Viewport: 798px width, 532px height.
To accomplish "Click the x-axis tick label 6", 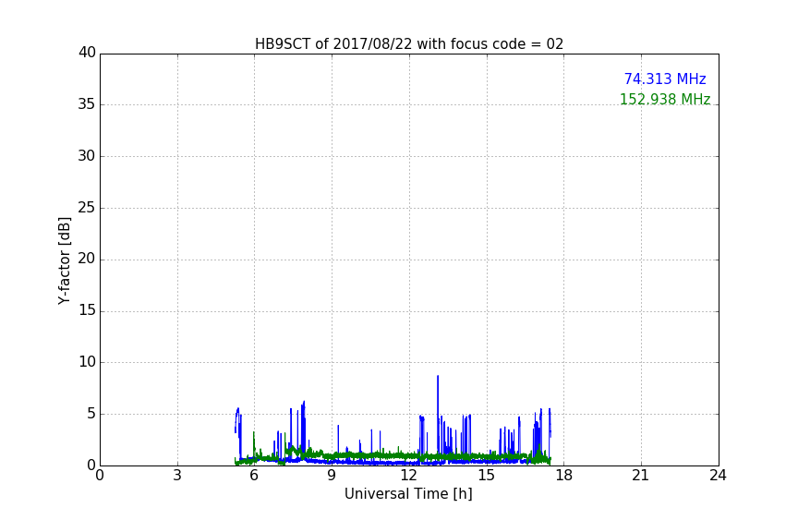I will 254,476.
